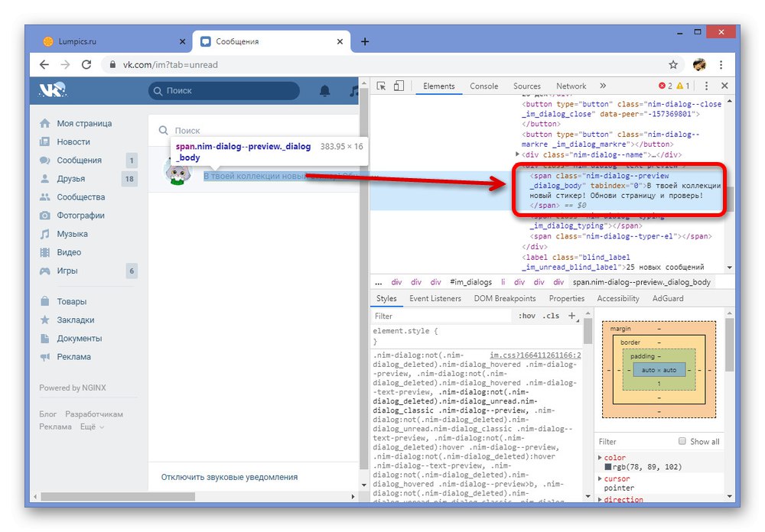Viewport: 765px width, 532px height.
Task: Open Chrome three-dot menu
Action: point(721,64)
